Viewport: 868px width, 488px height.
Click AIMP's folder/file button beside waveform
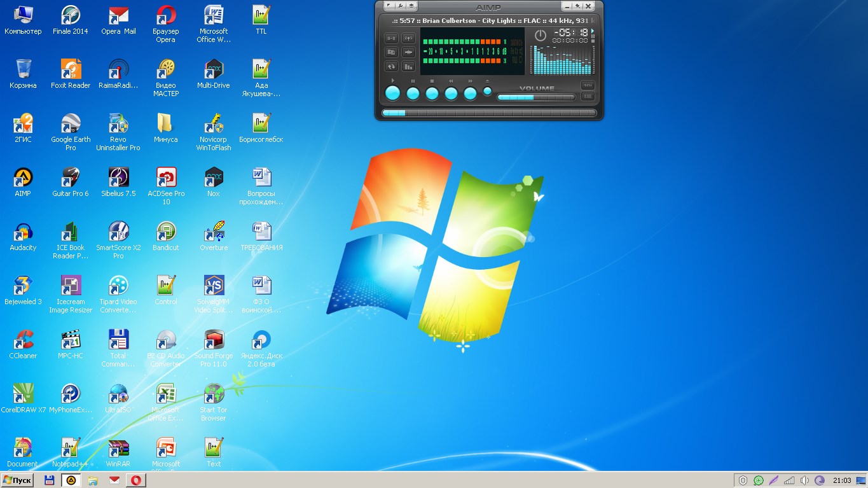(x=391, y=52)
